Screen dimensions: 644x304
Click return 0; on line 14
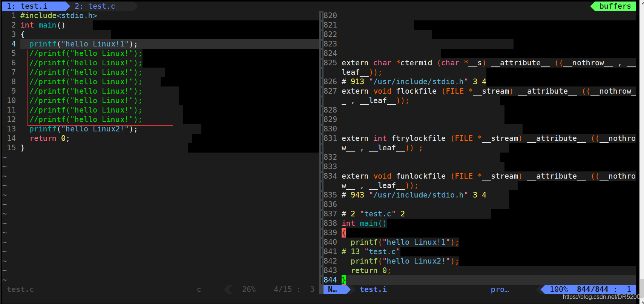50,138
